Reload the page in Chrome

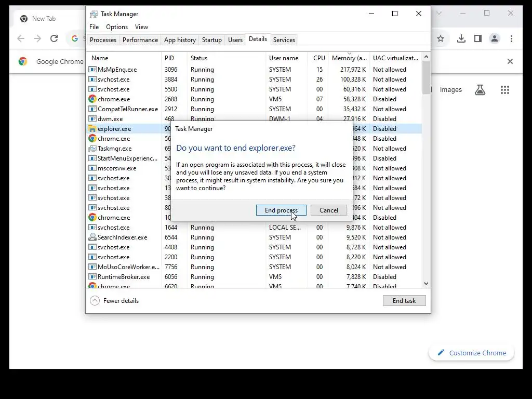(x=54, y=38)
